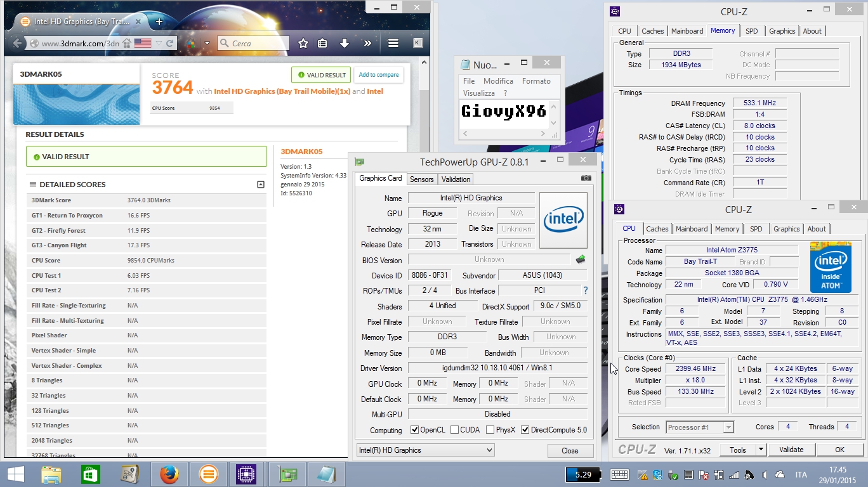The height and width of the screenshot is (487, 868).
Task: Click the Intel HD Graphics score link
Action: [x=282, y=91]
